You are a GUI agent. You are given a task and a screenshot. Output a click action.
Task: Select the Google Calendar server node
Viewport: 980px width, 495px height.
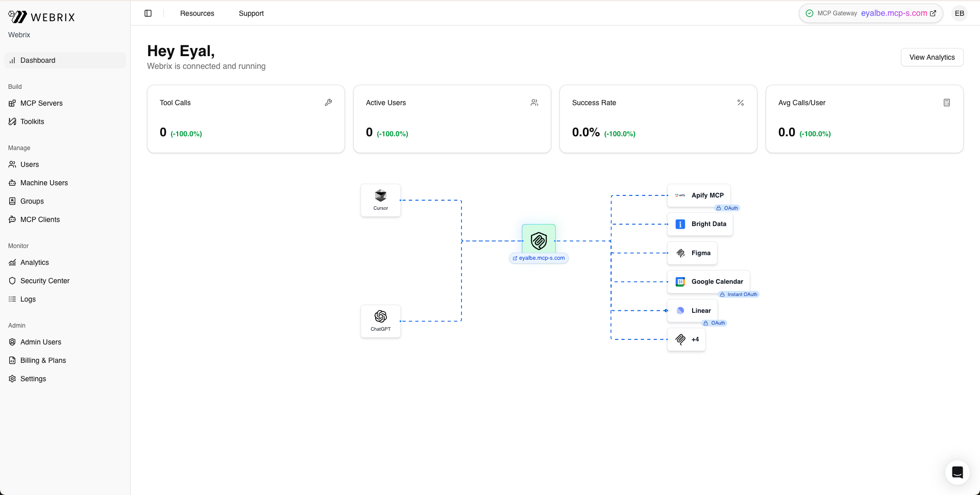(708, 282)
